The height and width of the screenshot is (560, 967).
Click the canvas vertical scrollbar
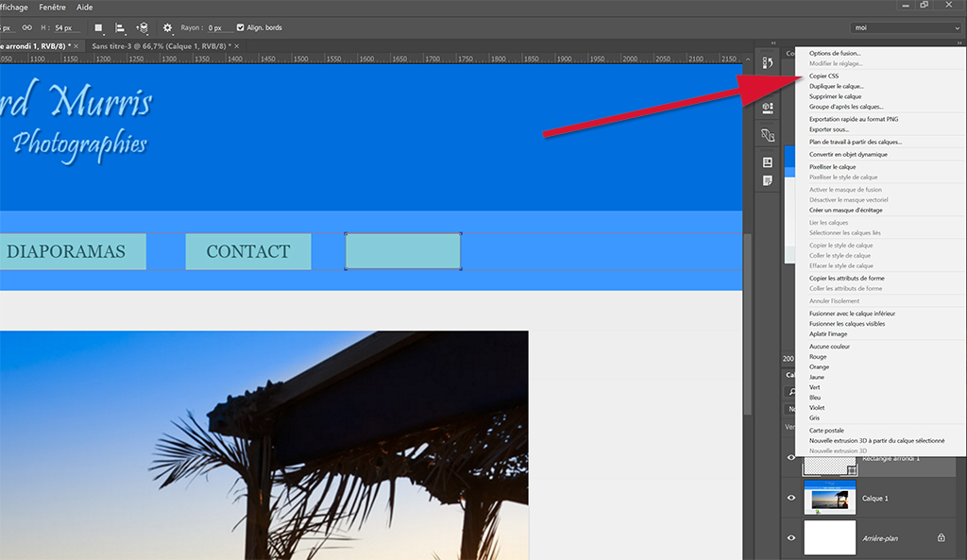pyautogui.click(x=748, y=325)
